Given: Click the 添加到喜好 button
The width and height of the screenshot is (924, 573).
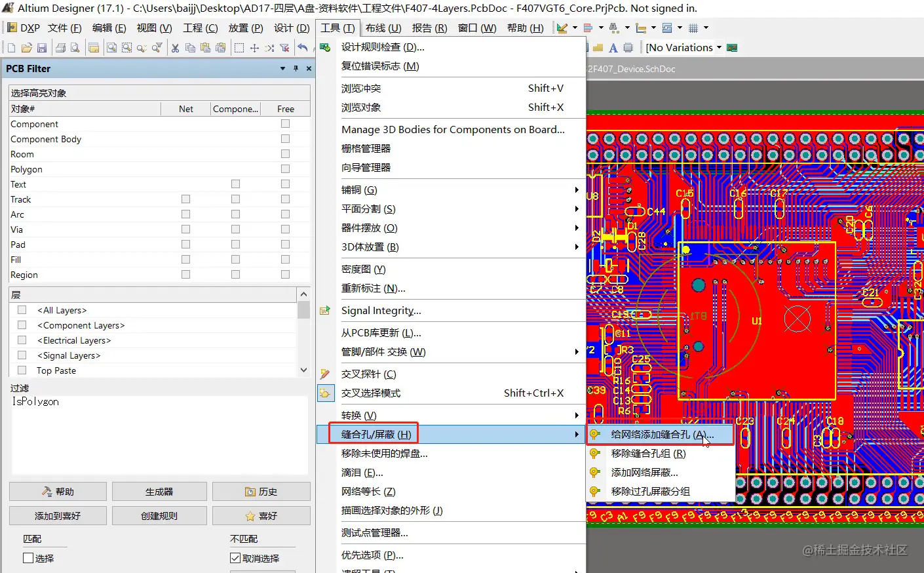Looking at the screenshot, I should coord(58,516).
